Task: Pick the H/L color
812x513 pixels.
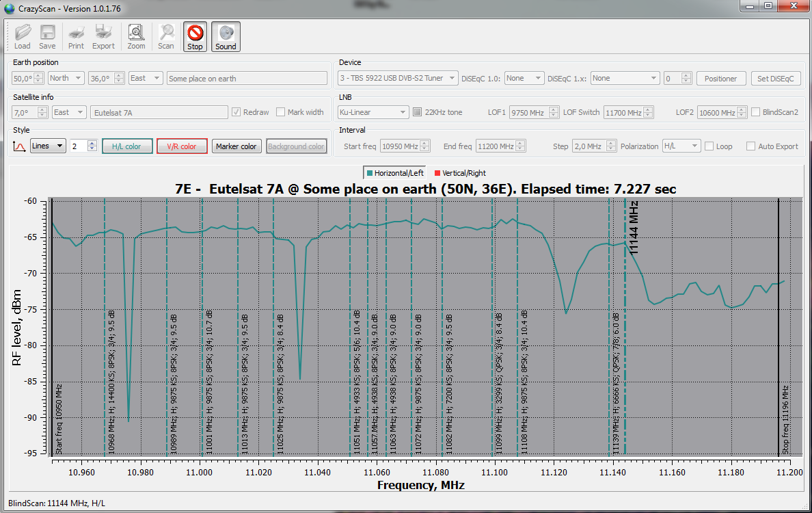Action: pyautogui.click(x=127, y=146)
